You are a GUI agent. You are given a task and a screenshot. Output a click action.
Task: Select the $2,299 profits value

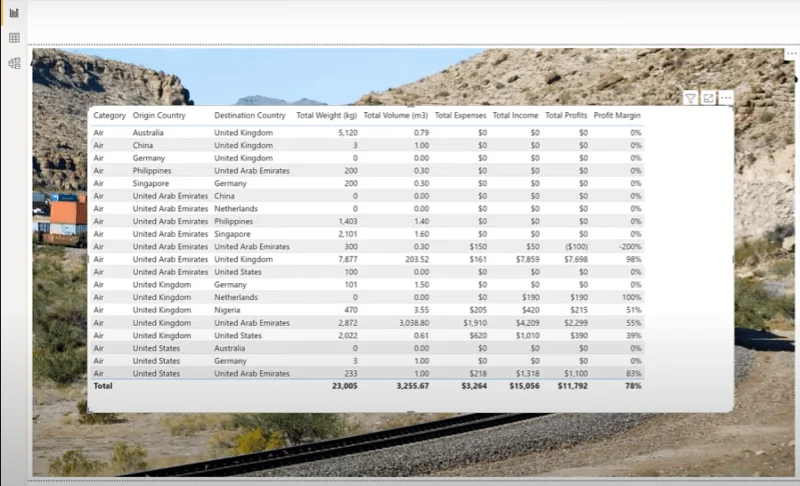tap(576, 323)
